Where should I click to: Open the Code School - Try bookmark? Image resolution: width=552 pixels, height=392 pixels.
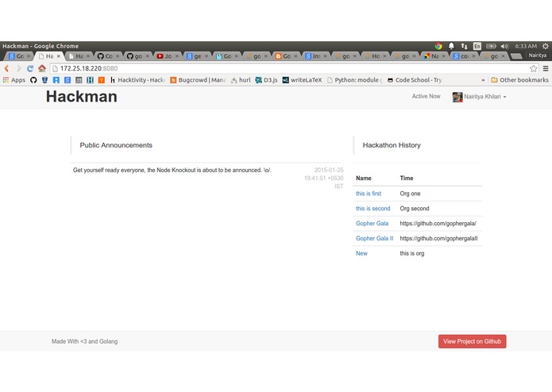point(415,80)
